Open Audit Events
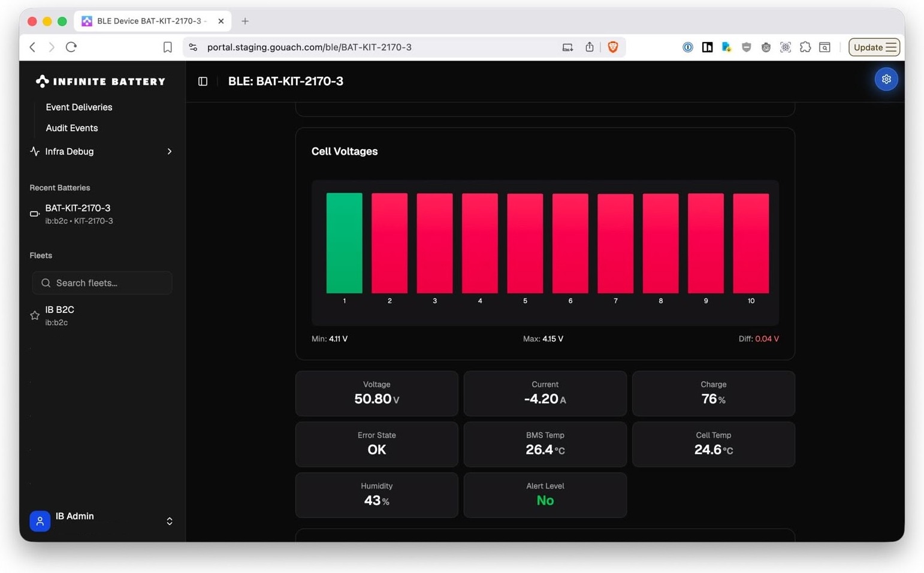Image resolution: width=924 pixels, height=573 pixels. (72, 128)
